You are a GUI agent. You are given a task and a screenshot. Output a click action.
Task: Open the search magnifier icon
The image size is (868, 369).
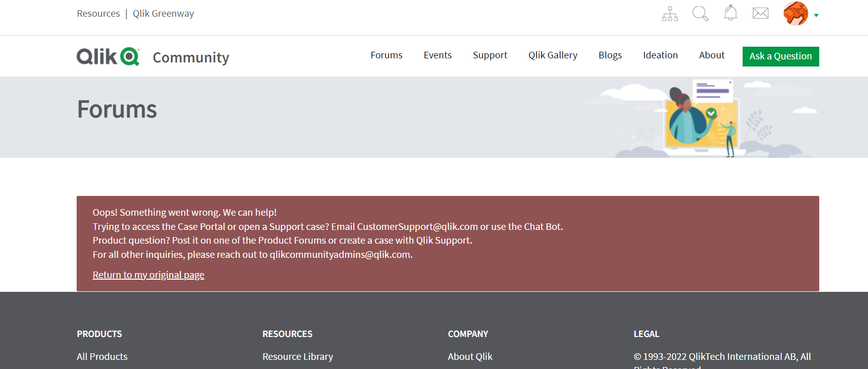[x=700, y=14]
